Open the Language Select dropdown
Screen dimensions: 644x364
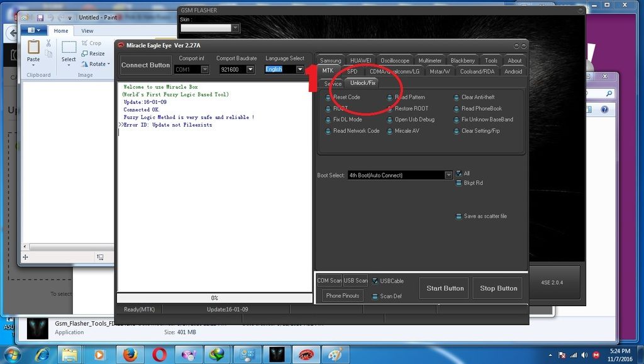coord(300,69)
